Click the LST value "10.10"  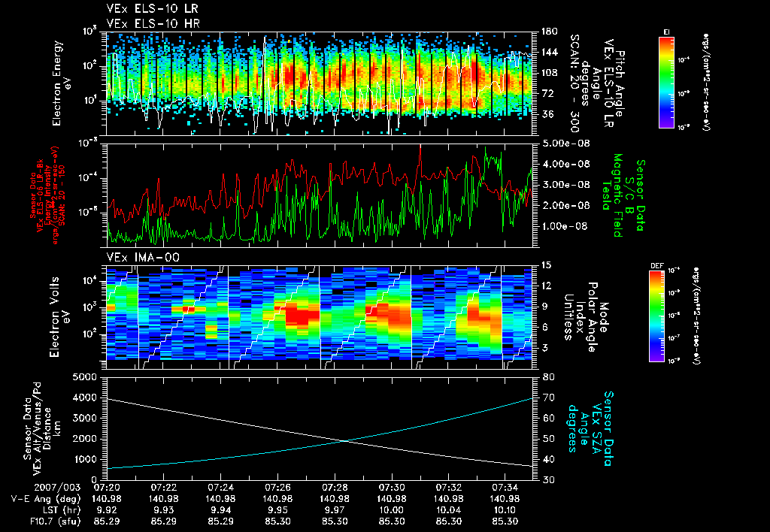pyautogui.click(x=506, y=510)
